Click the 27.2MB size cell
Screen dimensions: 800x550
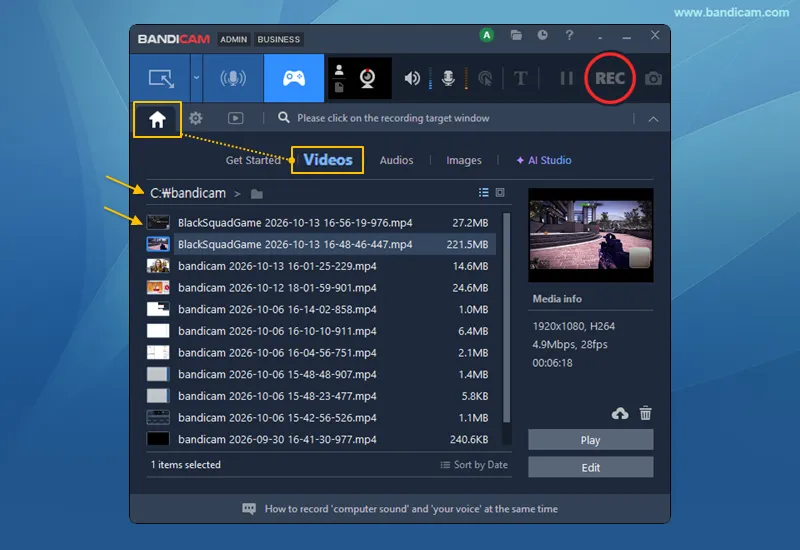pyautogui.click(x=470, y=222)
